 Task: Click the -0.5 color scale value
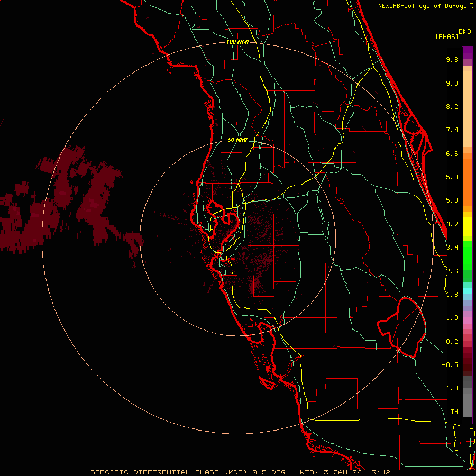450,364
